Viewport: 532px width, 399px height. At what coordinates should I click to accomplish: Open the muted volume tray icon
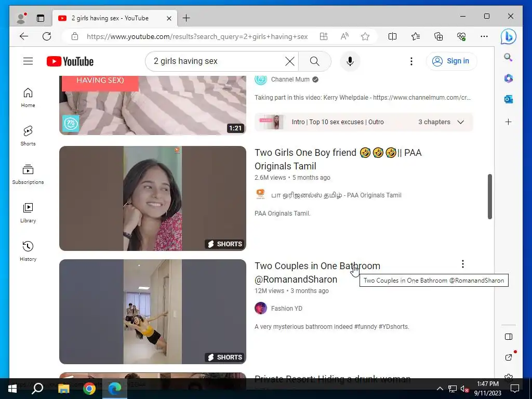465,389
